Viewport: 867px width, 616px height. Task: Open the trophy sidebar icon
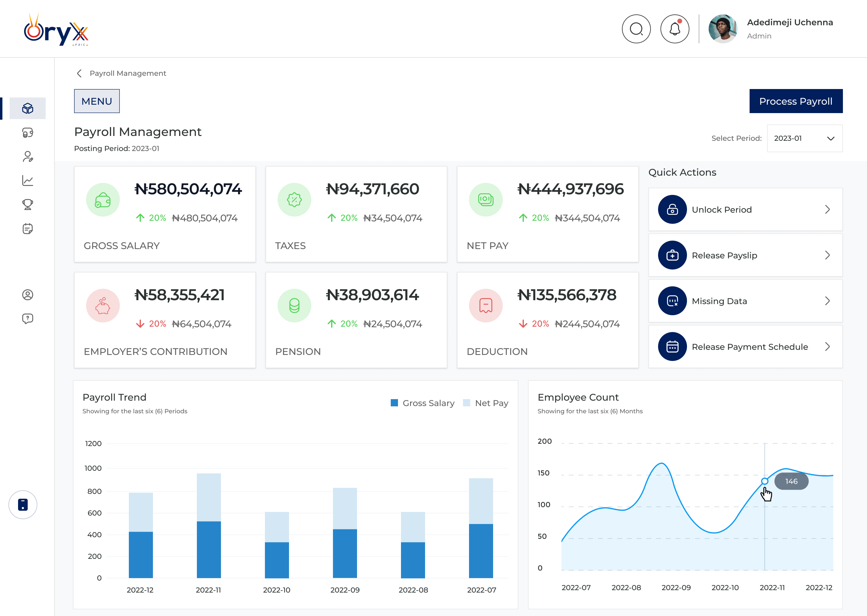point(28,205)
